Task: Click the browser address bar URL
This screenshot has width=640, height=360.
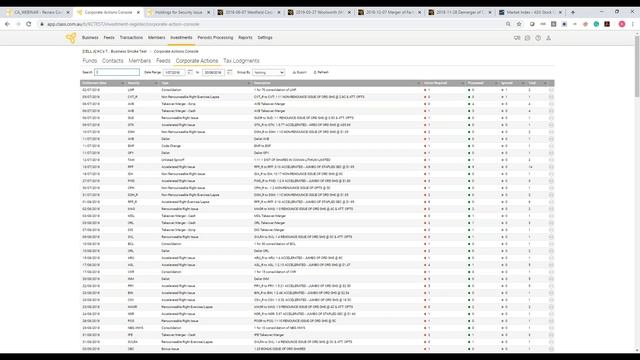Action: pyautogui.click(x=123, y=24)
